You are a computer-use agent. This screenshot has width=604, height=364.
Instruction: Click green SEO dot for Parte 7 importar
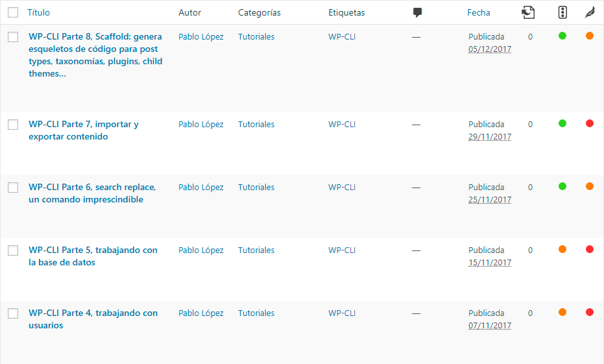(x=562, y=123)
